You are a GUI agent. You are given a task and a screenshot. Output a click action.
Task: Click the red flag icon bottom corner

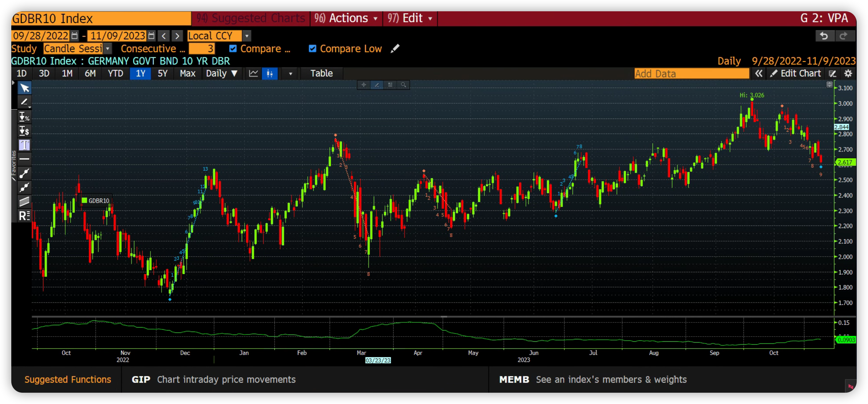click(x=850, y=386)
